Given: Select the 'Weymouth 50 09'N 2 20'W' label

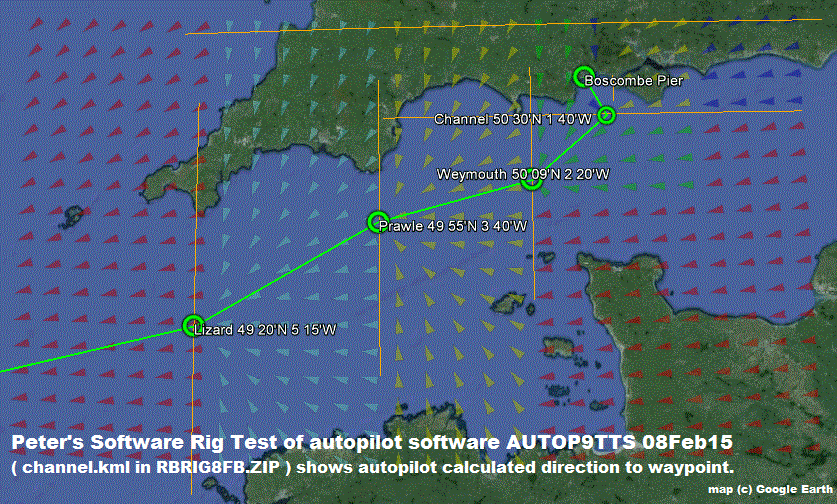Looking at the screenshot, I should (x=523, y=174).
